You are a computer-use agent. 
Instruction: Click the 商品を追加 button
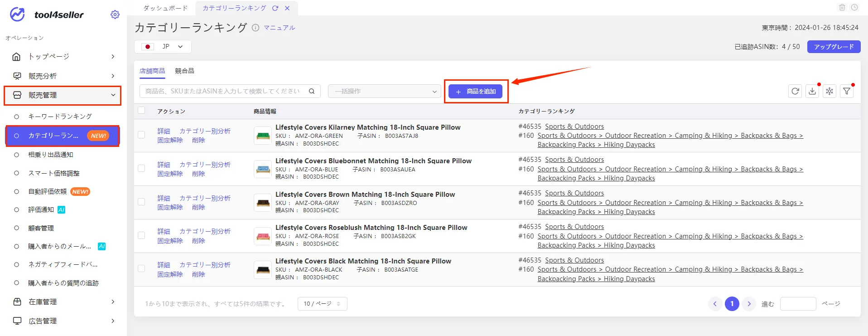click(476, 91)
